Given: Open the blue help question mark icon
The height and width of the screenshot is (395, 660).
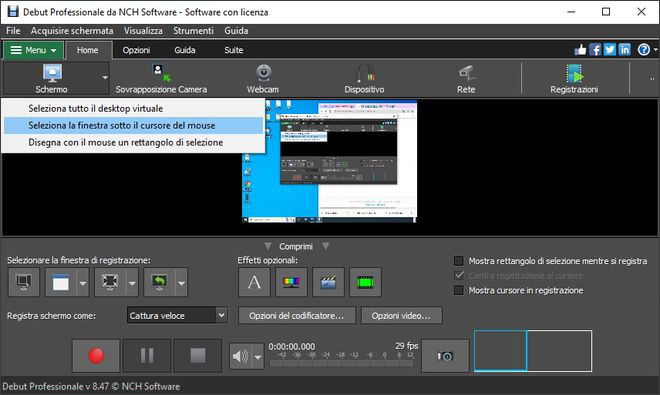Looking at the screenshot, I should (x=644, y=50).
